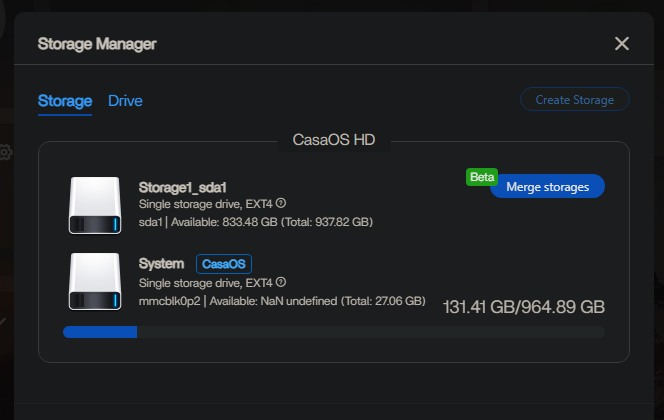Switch to the Storage tab
664x420 pixels.
pyautogui.click(x=65, y=101)
